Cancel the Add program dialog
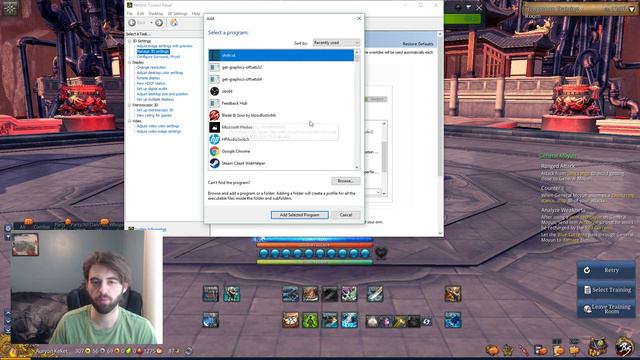The width and height of the screenshot is (640, 360). pos(346,215)
